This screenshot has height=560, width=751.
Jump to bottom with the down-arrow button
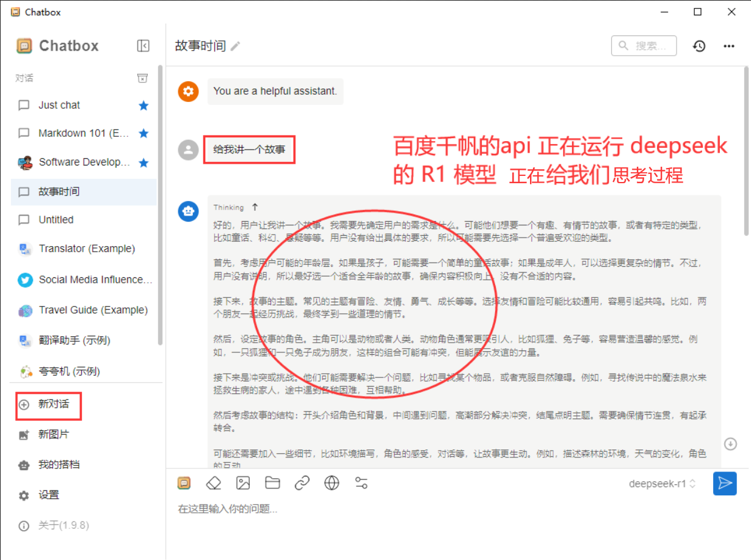730,443
